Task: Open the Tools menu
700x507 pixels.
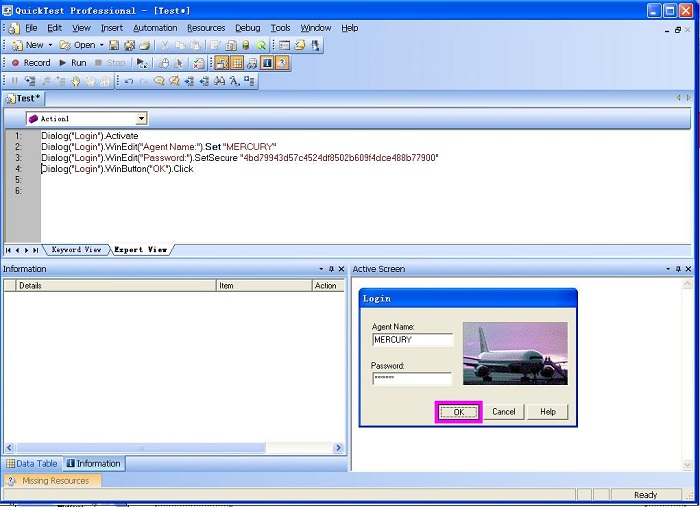Action: tap(280, 28)
